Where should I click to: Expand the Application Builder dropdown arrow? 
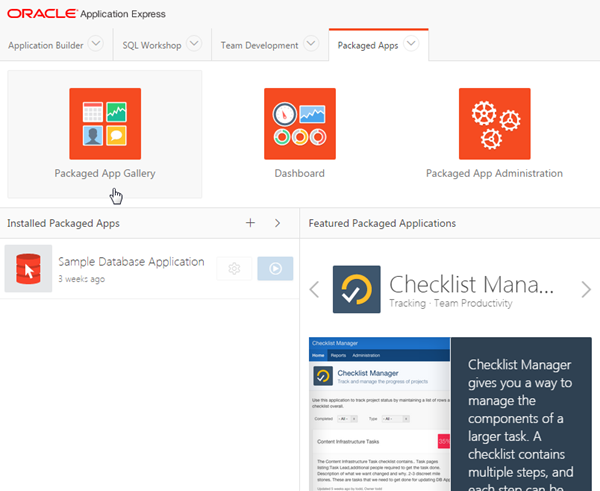click(x=95, y=43)
